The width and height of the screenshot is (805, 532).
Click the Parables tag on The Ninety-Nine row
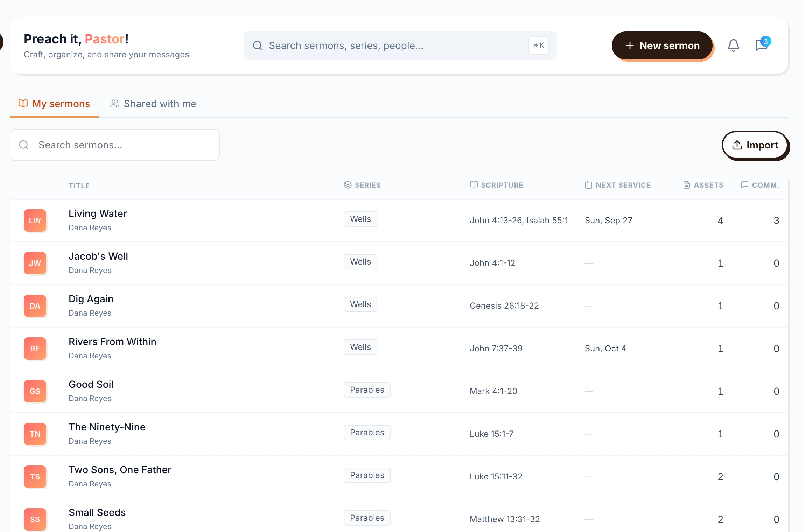tap(367, 433)
